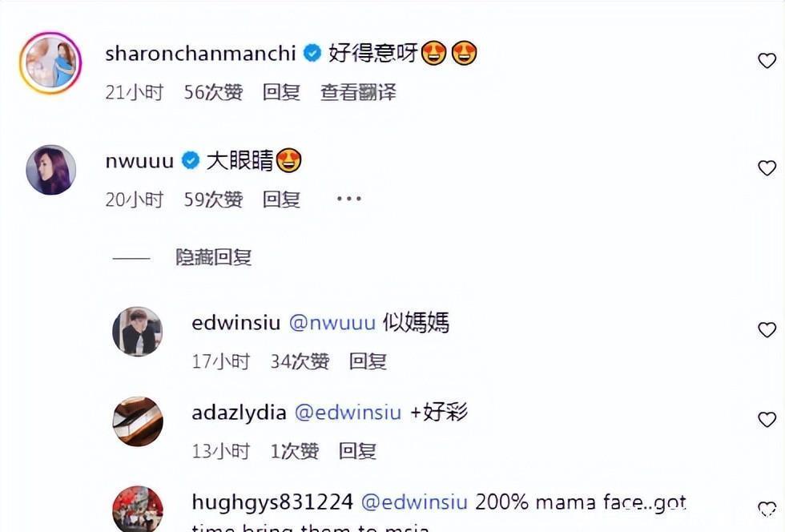Click sharonchanmanchi's verified badge

pos(312,53)
